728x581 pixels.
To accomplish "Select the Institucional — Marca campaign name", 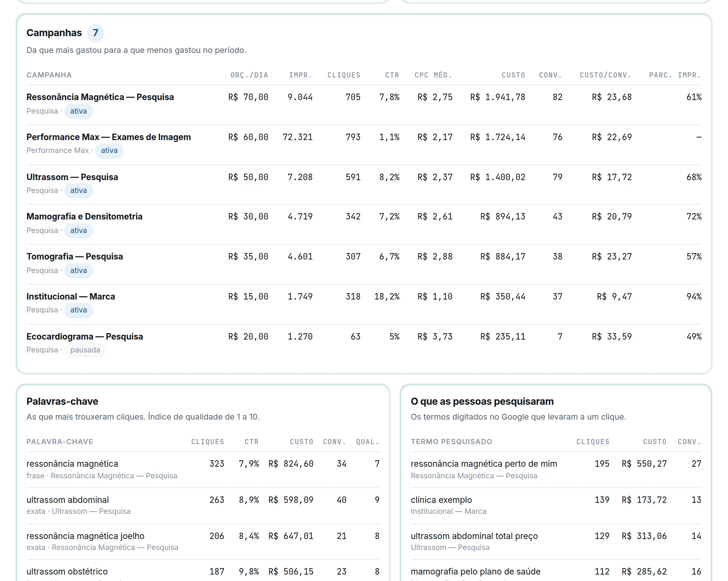I will (x=71, y=297).
